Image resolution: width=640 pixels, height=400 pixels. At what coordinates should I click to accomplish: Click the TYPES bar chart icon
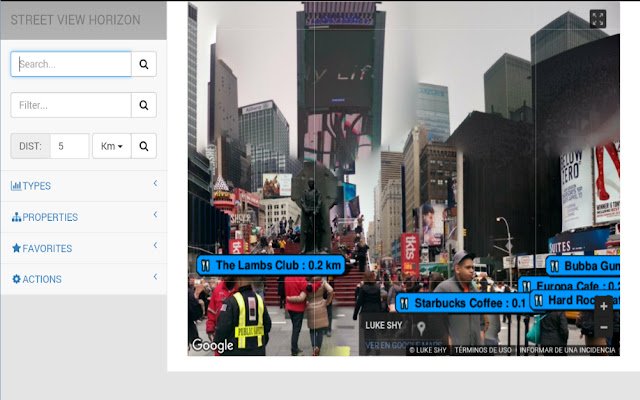(x=16, y=186)
